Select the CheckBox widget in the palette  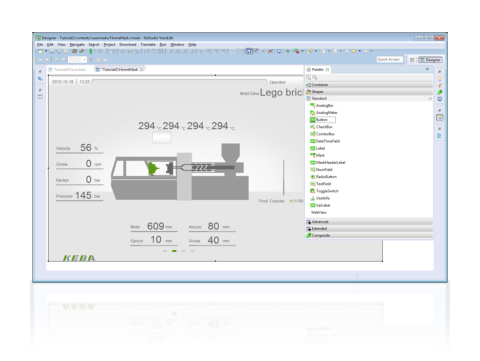click(x=321, y=127)
